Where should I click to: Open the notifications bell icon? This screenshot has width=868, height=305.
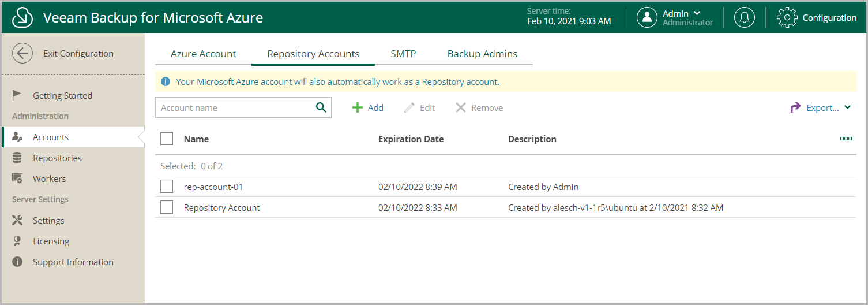745,17
